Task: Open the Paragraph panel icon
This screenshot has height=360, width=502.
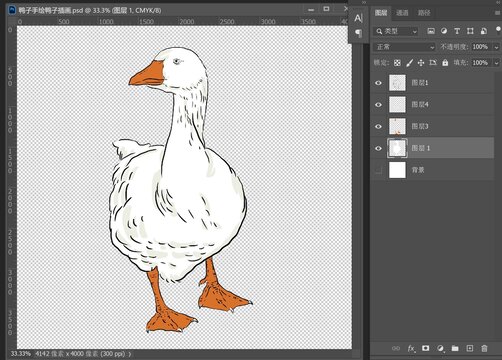Action: 358,33
